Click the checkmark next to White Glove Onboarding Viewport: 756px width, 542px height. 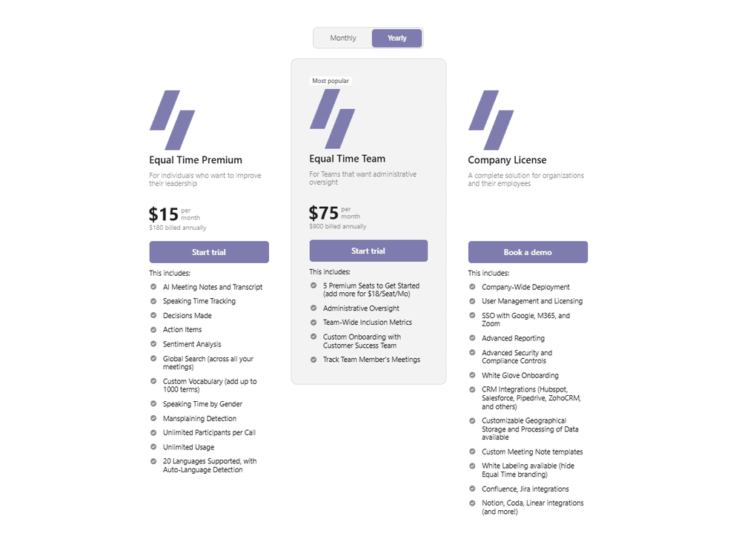pos(471,375)
